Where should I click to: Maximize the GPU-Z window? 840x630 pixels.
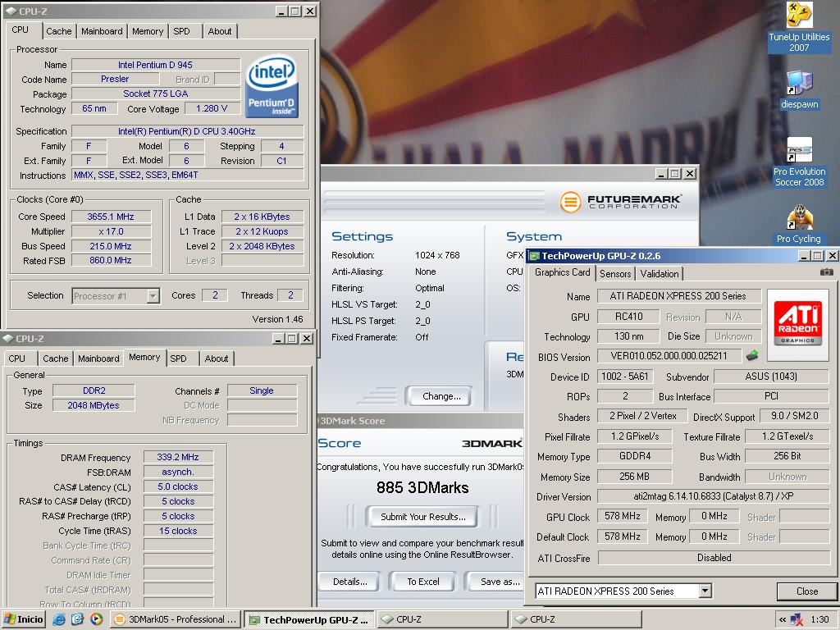pyautogui.click(x=817, y=256)
